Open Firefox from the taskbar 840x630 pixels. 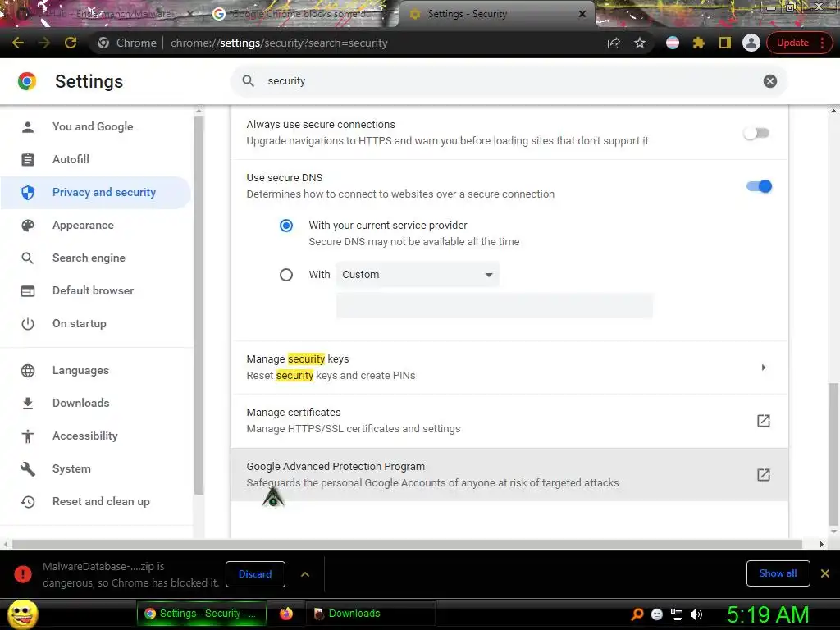[x=286, y=614]
